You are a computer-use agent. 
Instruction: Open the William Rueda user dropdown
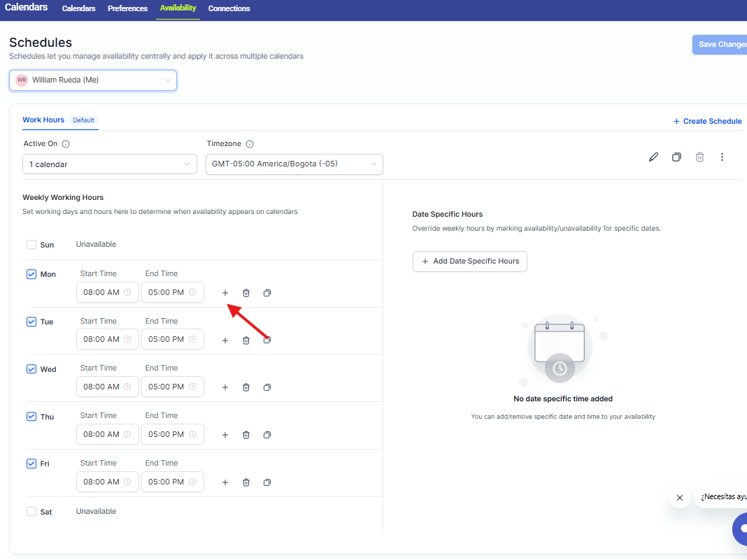pos(93,80)
